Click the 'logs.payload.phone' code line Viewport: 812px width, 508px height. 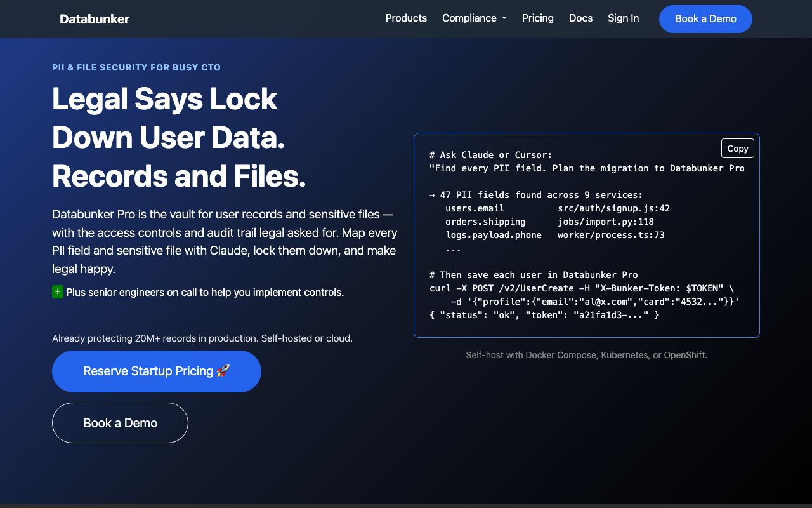coord(555,235)
